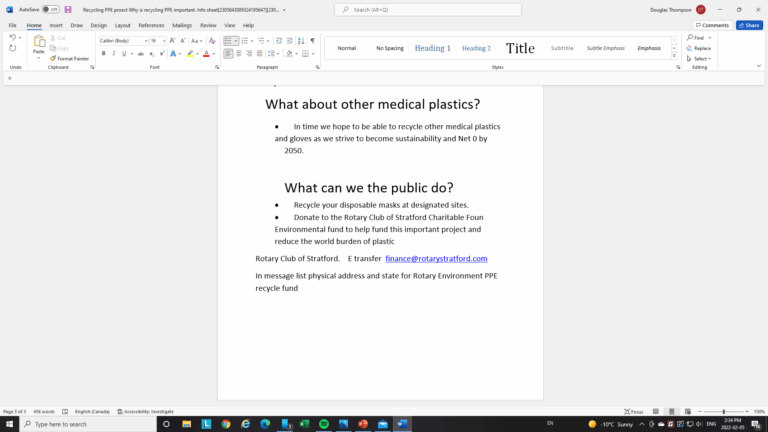Screen dimensions: 768x432
Task: Toggle Bold formatting
Action: (x=103, y=54)
